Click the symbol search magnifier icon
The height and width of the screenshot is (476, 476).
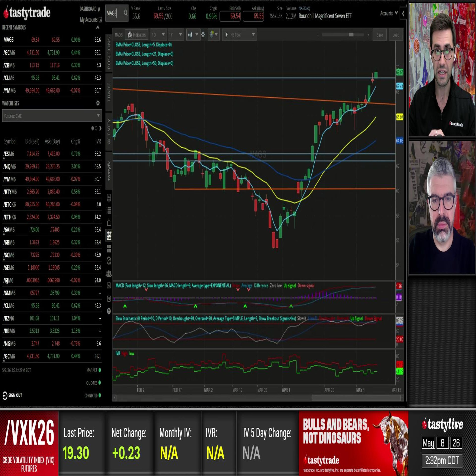tap(126, 13)
